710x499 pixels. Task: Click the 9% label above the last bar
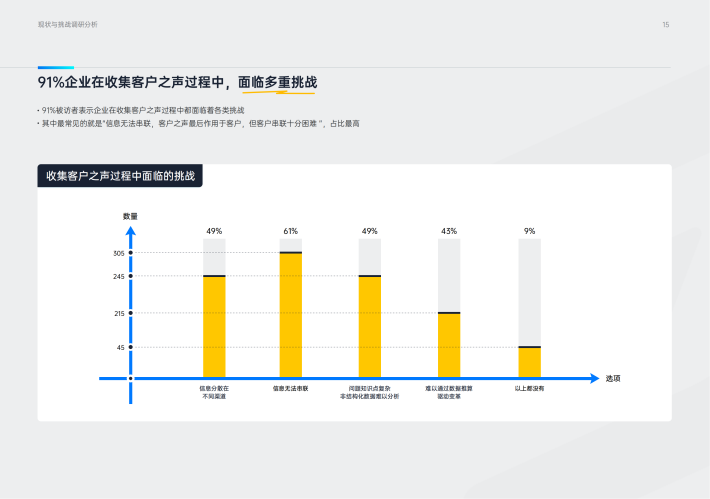point(529,231)
